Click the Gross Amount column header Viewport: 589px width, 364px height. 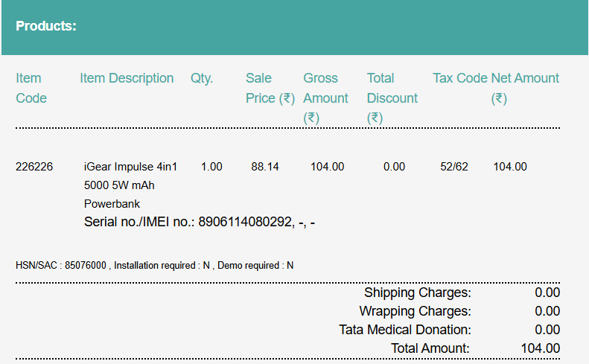325,98
